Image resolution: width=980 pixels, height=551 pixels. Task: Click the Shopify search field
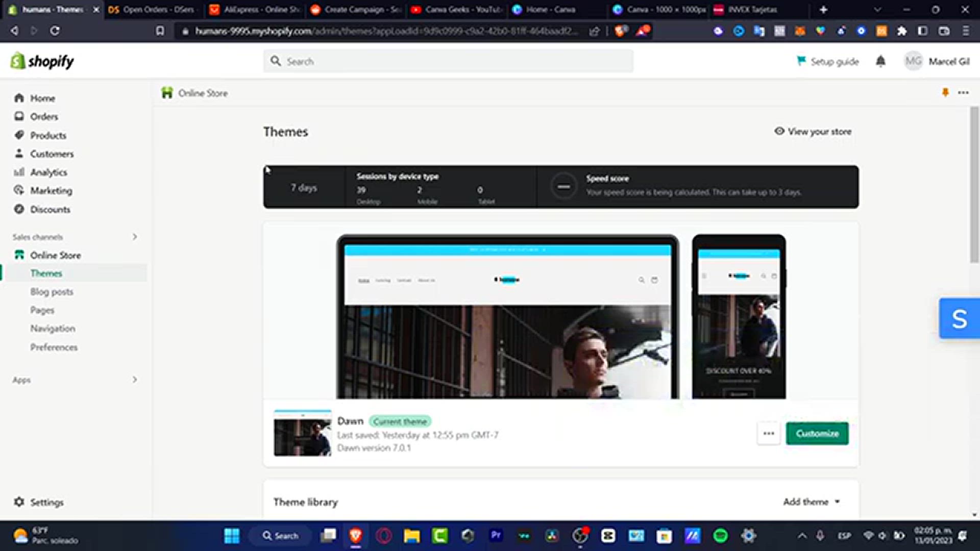tap(448, 61)
